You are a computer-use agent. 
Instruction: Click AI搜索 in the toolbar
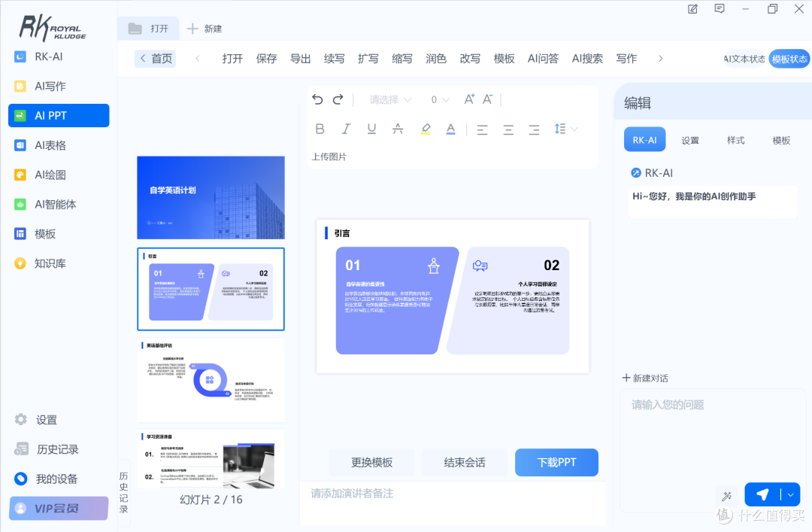[587, 59]
